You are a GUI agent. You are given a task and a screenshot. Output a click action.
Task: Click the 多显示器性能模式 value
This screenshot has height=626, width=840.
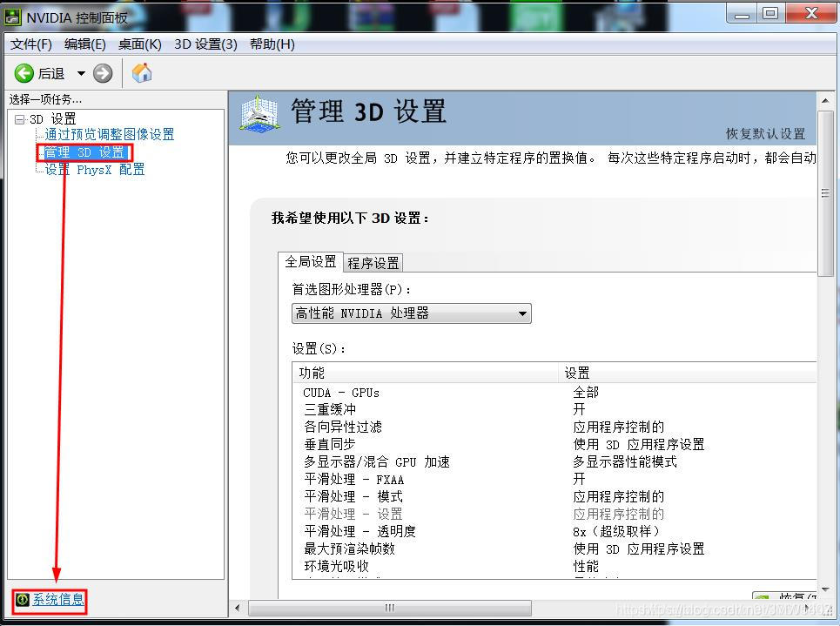click(x=625, y=462)
